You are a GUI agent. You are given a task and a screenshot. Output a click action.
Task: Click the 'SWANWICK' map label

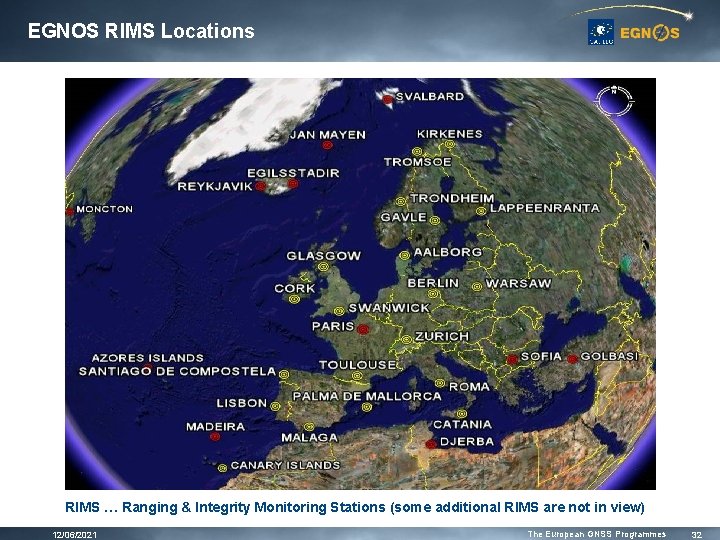click(x=389, y=308)
